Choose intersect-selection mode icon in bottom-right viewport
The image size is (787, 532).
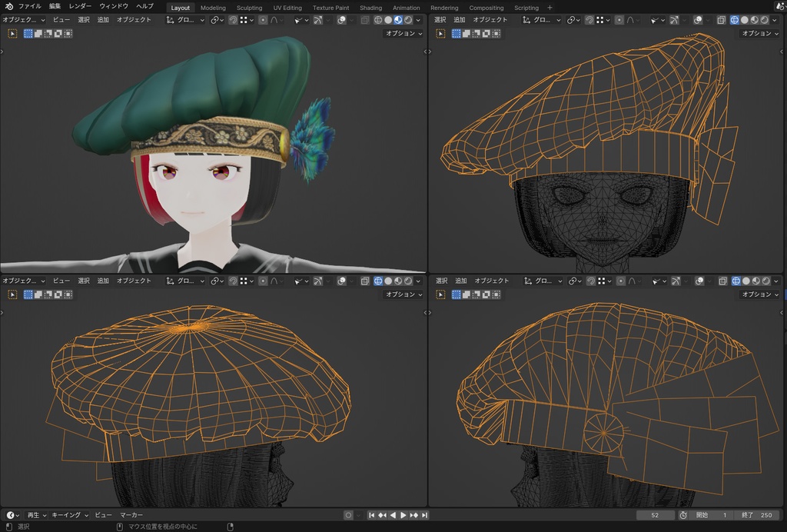(496, 294)
